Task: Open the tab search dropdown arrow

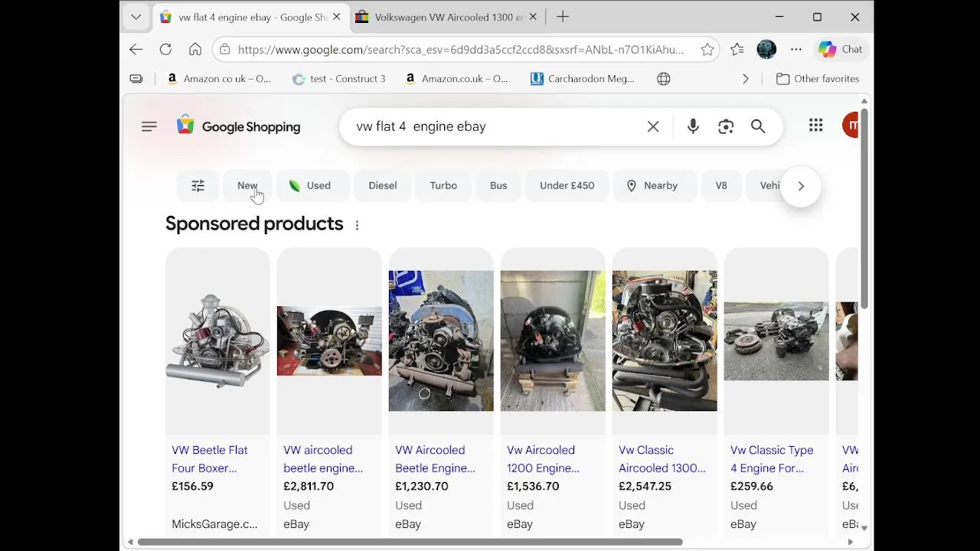Action: click(136, 17)
